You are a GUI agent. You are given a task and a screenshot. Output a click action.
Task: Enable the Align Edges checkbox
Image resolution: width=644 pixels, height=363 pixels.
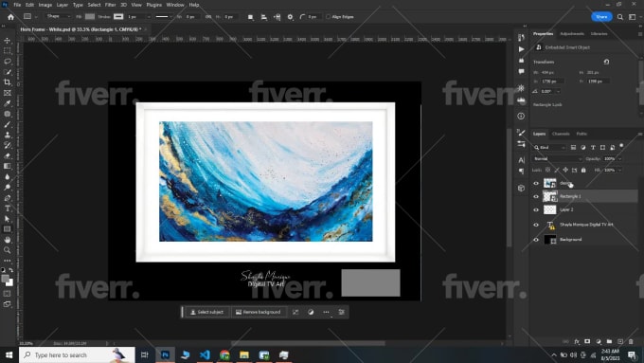[329, 17]
